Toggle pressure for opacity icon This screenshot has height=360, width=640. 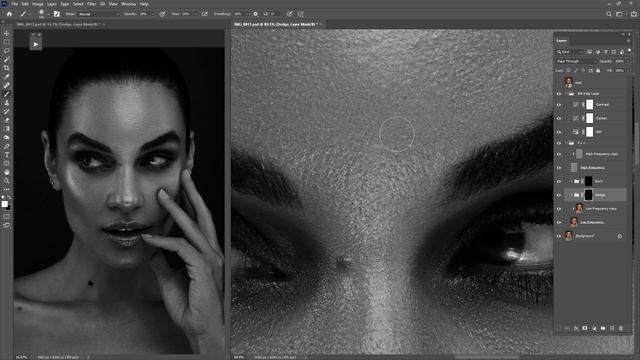pos(162,14)
